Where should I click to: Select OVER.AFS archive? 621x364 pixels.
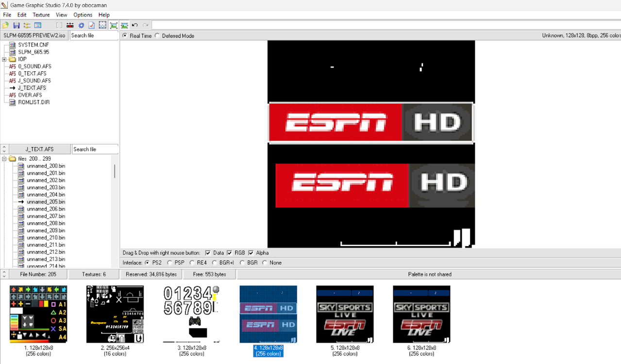(x=30, y=95)
